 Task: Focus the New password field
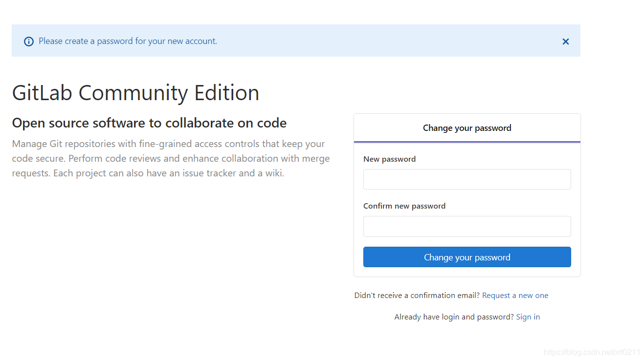[x=467, y=179]
